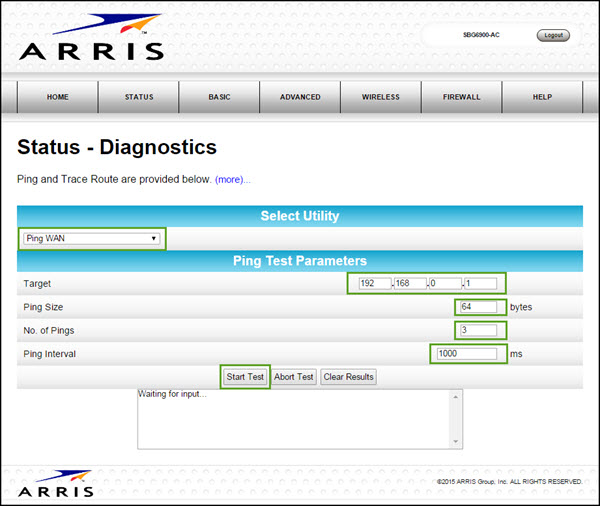
Task: Open the STATUS menu
Action: [139, 97]
